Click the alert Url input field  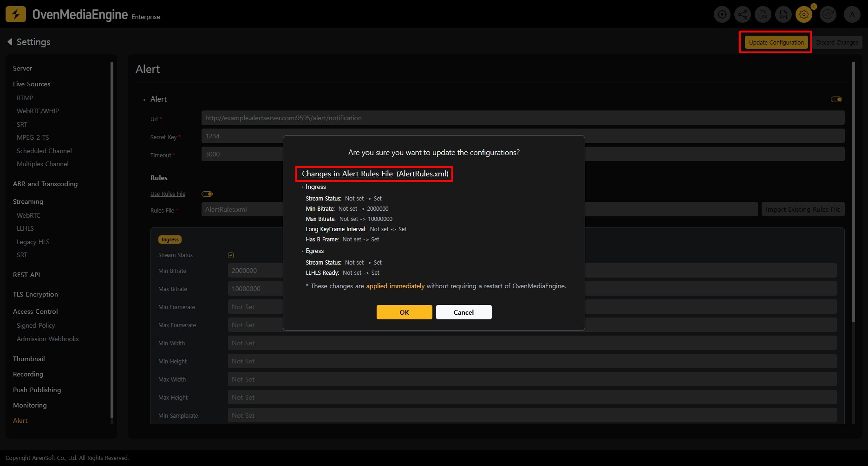(x=522, y=118)
